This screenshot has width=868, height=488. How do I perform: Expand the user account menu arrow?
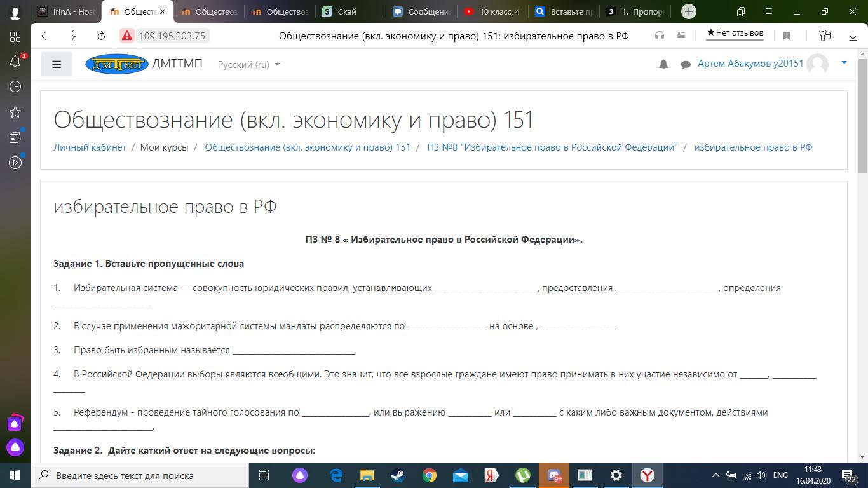tap(844, 62)
